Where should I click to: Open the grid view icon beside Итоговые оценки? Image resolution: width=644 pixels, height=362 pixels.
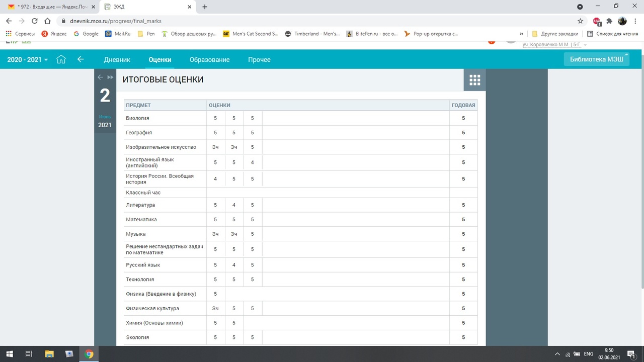(474, 80)
